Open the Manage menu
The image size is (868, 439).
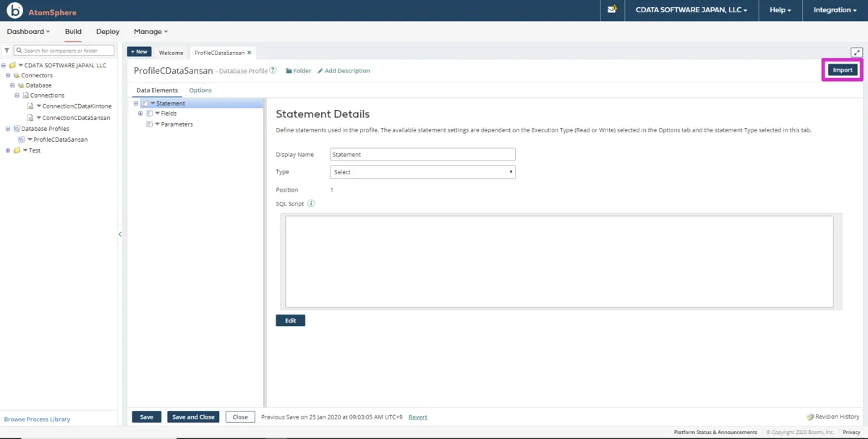coord(150,32)
